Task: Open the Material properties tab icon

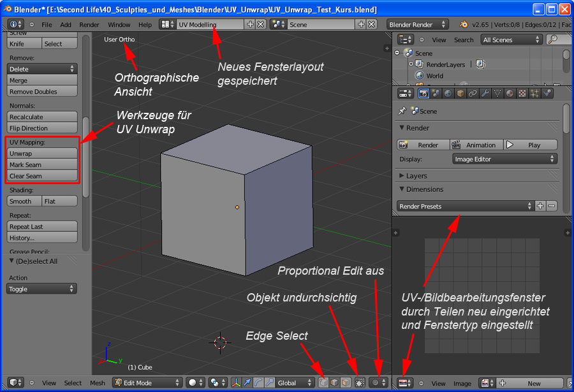Action: tap(509, 94)
